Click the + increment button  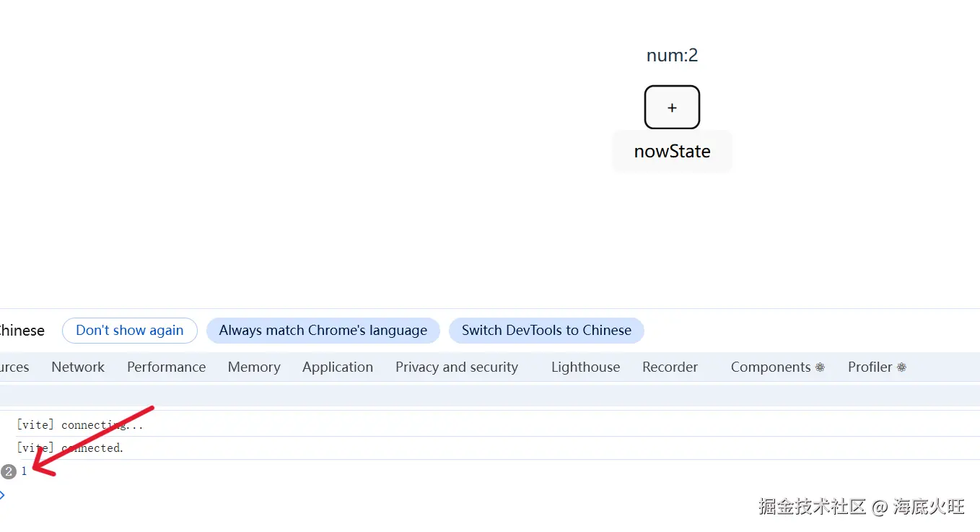(672, 108)
